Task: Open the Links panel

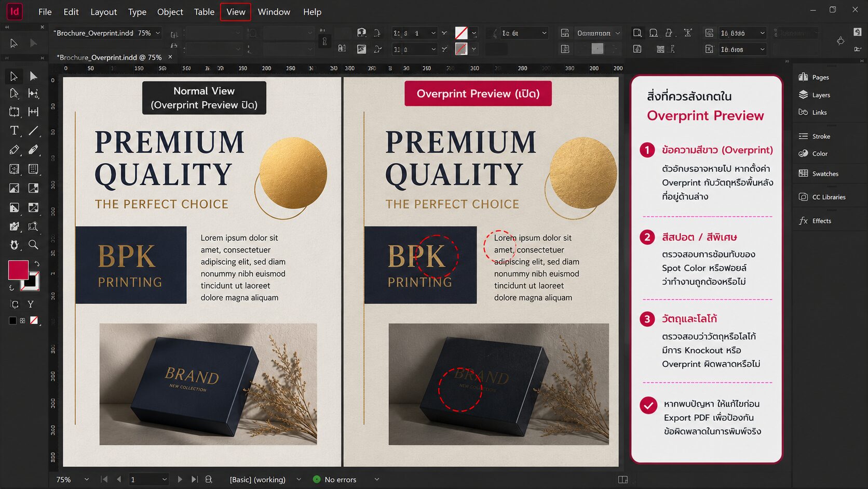Action: 813,112
